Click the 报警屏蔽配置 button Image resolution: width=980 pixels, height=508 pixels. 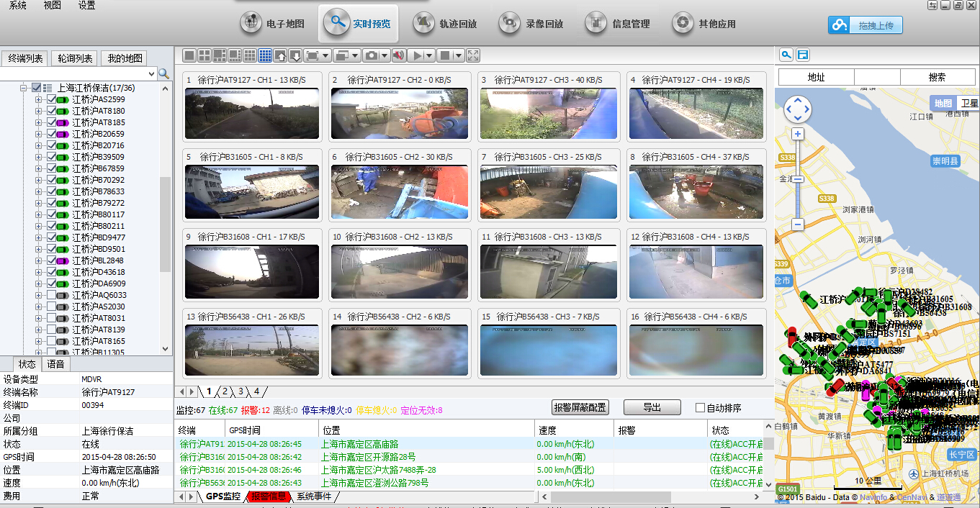(x=580, y=407)
